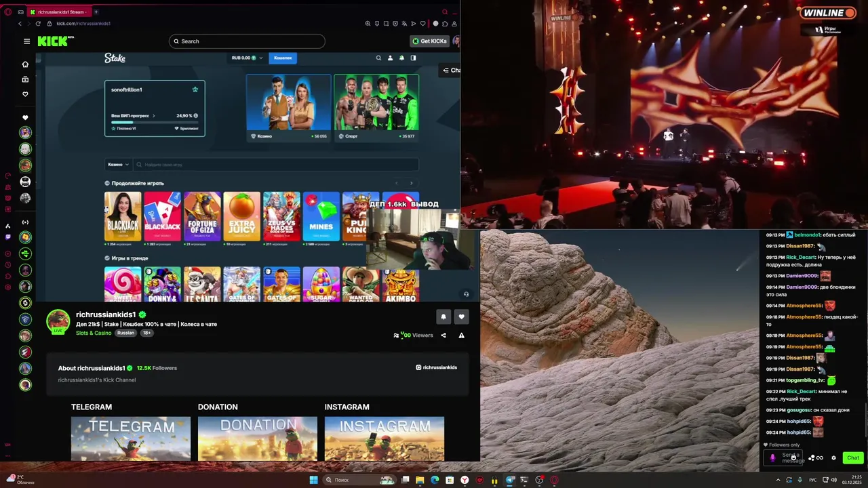Image resolution: width=868 pixels, height=488 pixels.
Task: Open the Kick sidebar Home icon
Action: click(25, 64)
